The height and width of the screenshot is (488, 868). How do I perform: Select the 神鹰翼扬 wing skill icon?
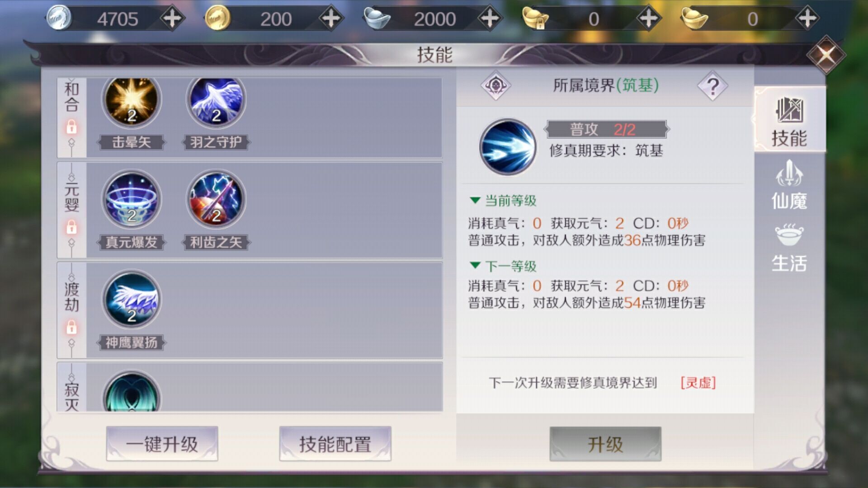click(x=131, y=300)
